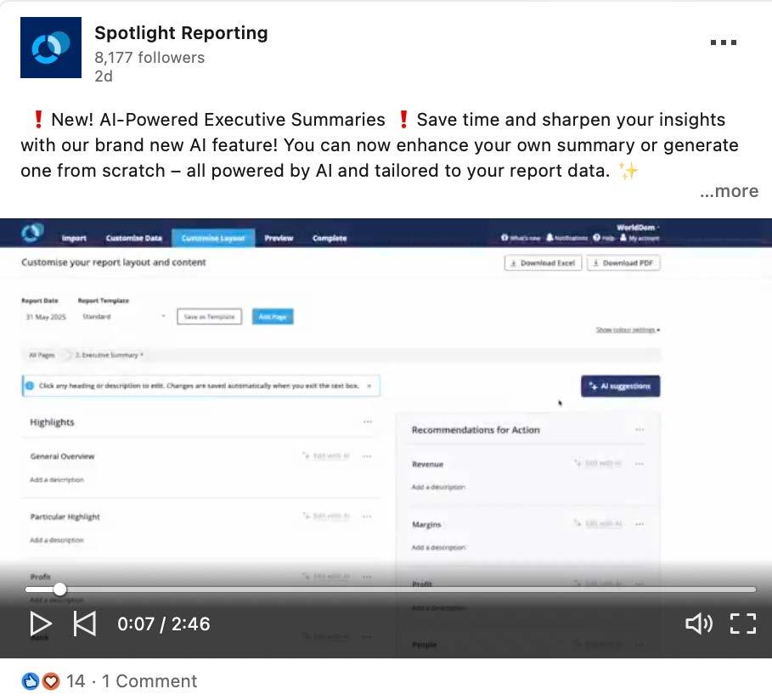Open the WorldDom organisation dropdown
Screen dimensions: 772x700
click(x=638, y=228)
